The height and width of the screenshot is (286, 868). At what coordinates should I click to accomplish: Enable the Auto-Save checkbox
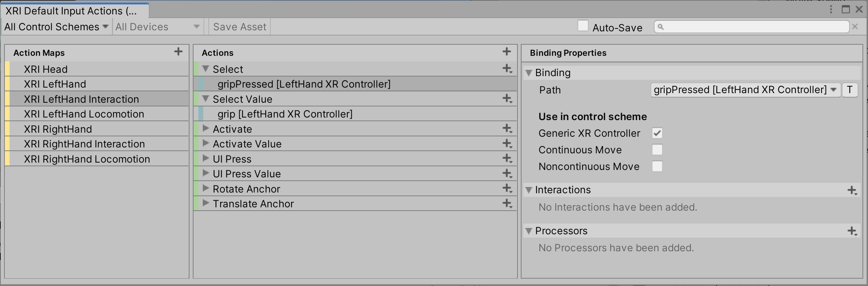coord(583,26)
